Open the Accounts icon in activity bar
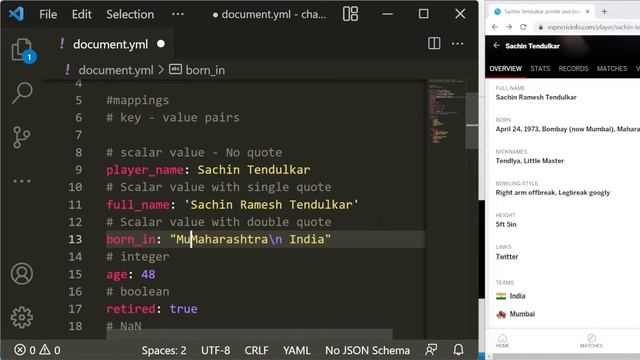Viewport: 640px width, 360px height. 22,274
